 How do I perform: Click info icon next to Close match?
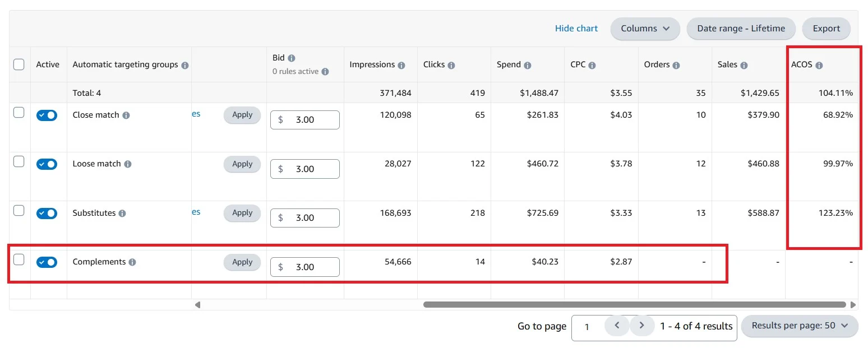point(126,115)
